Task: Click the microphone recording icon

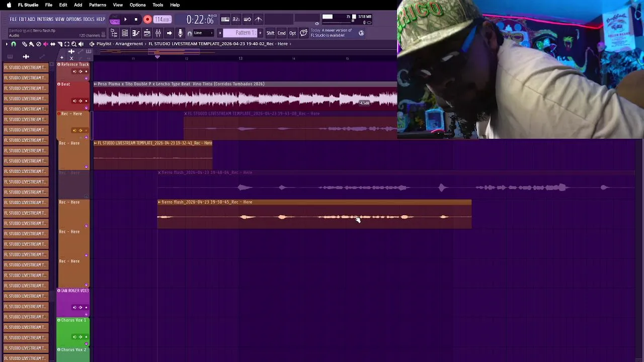Action: point(180,33)
